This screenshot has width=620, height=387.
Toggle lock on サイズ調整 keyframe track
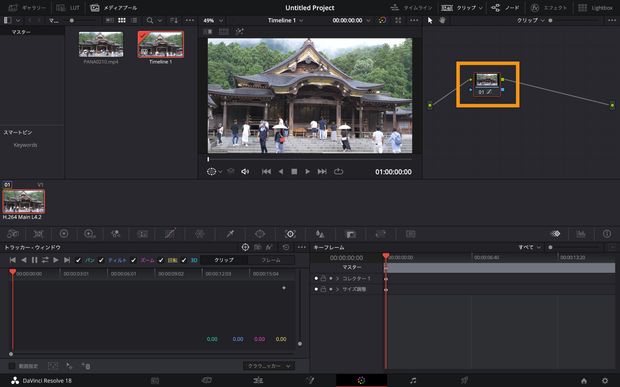323,289
